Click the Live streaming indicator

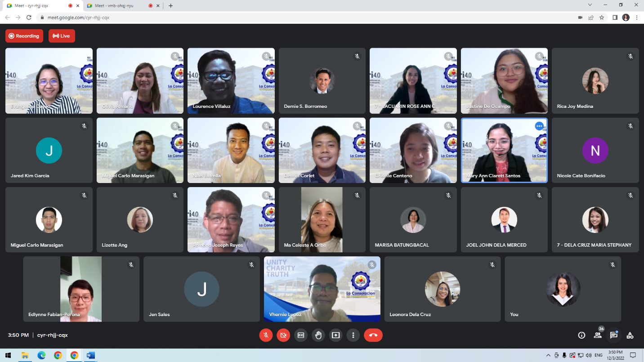[62, 36]
